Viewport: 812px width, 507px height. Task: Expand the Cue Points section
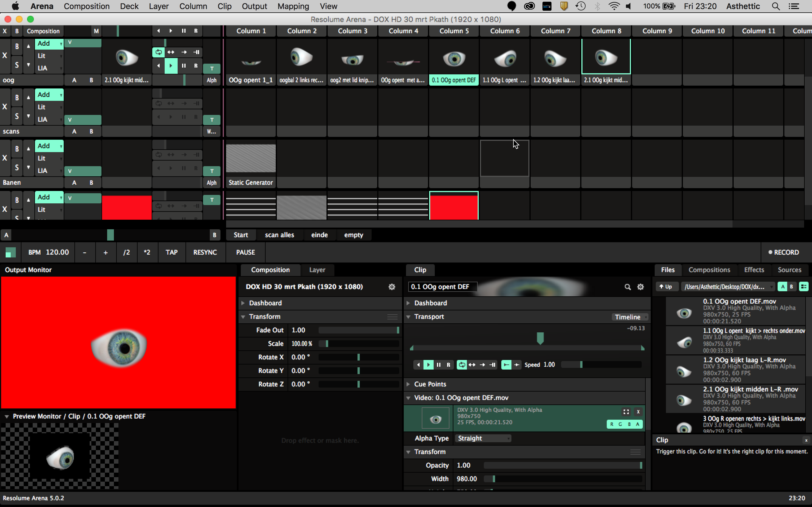[x=430, y=384]
